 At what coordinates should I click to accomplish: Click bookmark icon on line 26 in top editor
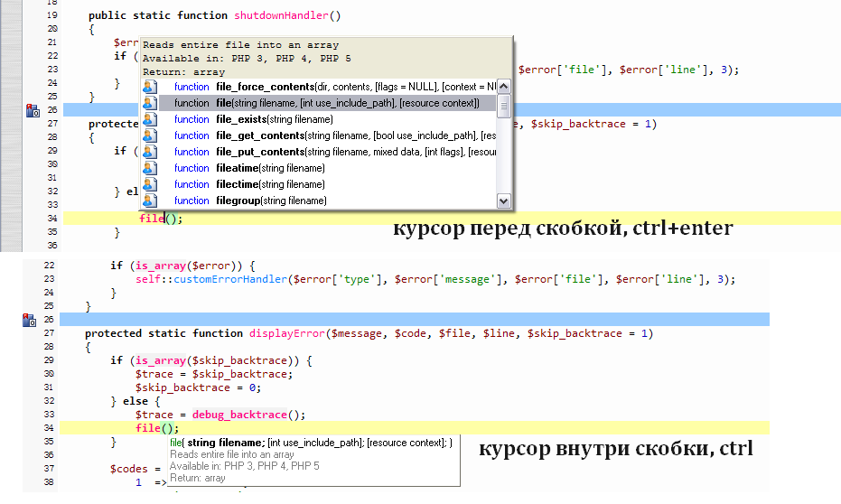pyautogui.click(x=33, y=110)
